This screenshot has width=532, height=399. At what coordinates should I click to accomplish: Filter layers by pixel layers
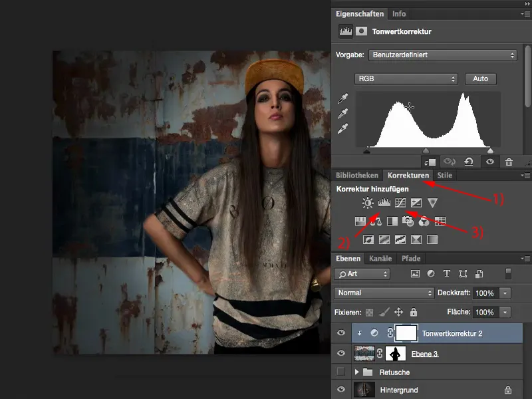click(x=415, y=274)
